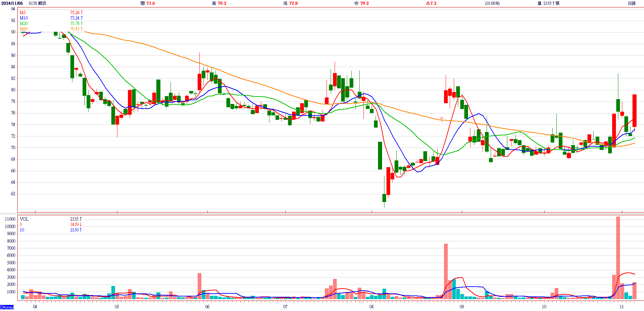Click the M10 moving average legend label
The width and height of the screenshot is (644, 311).
(x=24, y=18)
